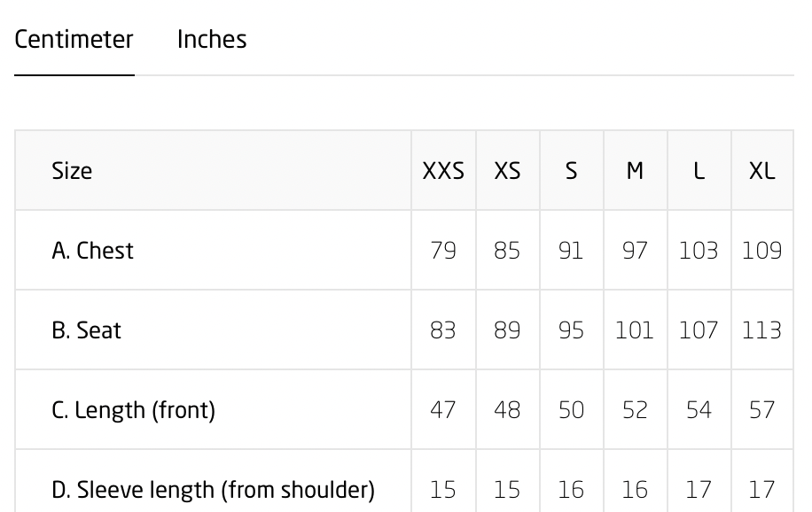The width and height of the screenshot is (812, 512).
Task: Select the 'C. Length (front)' row label
Action: click(133, 410)
